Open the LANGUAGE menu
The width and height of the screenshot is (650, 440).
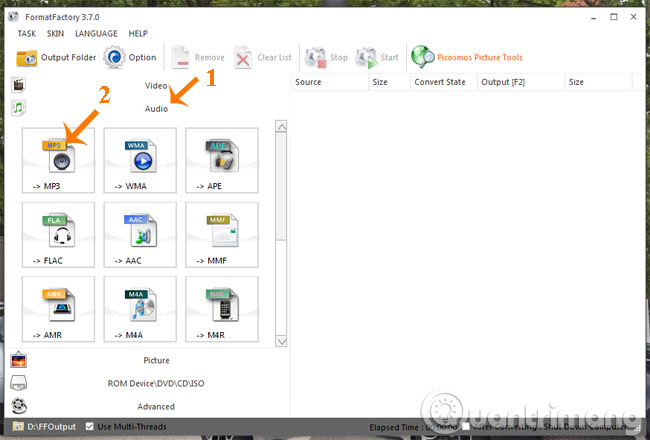point(96,34)
